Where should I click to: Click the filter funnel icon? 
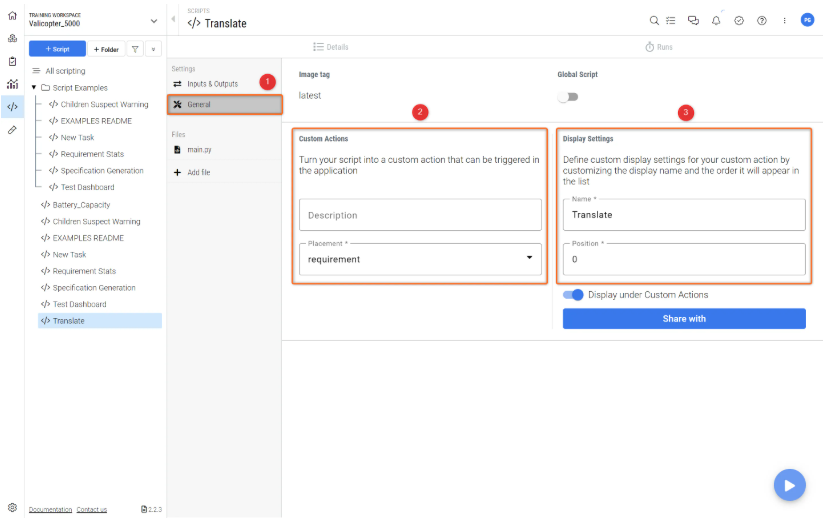tap(135, 48)
